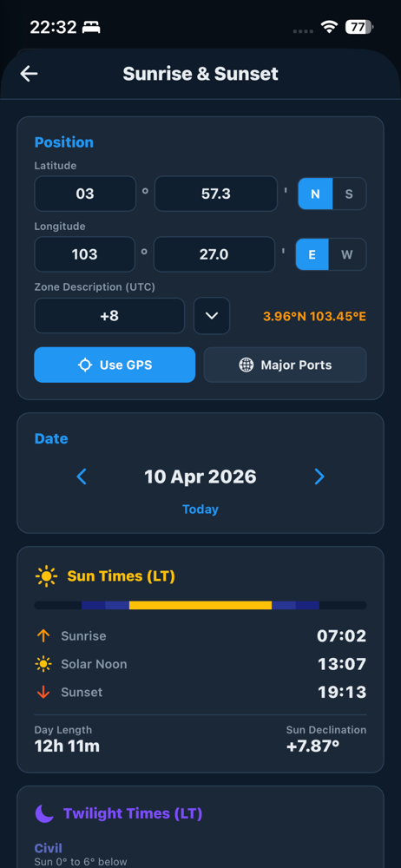Switch longitude to W hemisphere
The image size is (401, 868).
(x=347, y=254)
